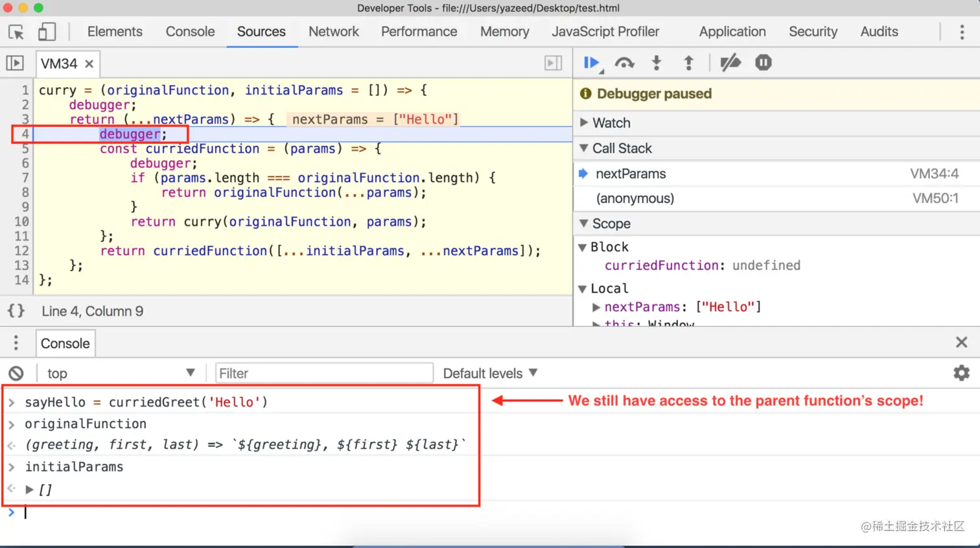The height and width of the screenshot is (548, 980).
Task: Activate the inspect element picker icon
Action: click(x=16, y=32)
